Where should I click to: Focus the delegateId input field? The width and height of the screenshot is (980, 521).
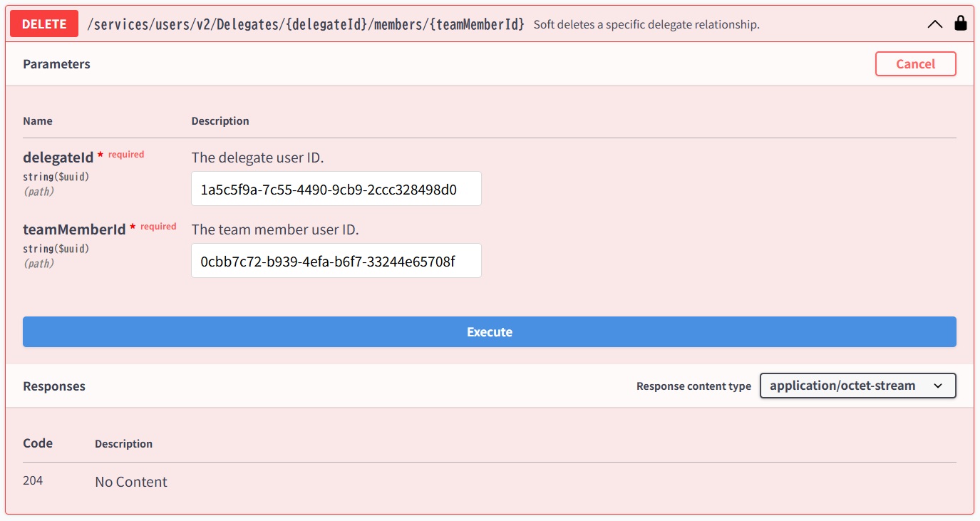336,189
